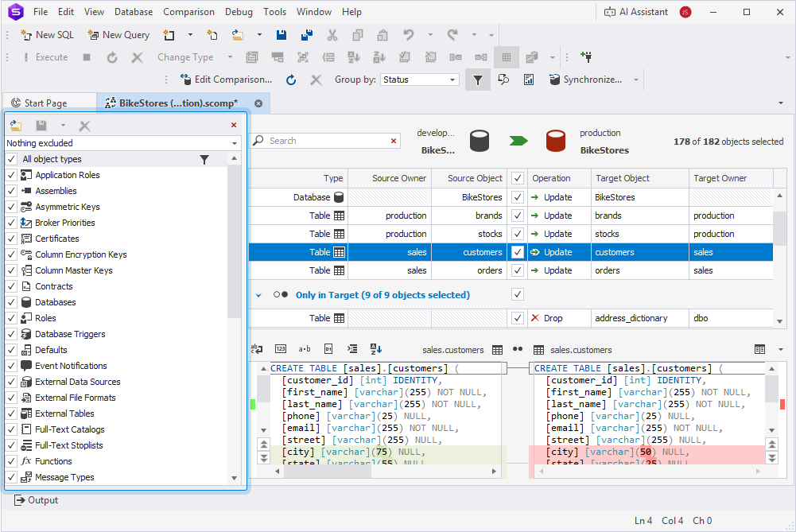
Task: Clear the search box with red X
Action: click(x=394, y=141)
